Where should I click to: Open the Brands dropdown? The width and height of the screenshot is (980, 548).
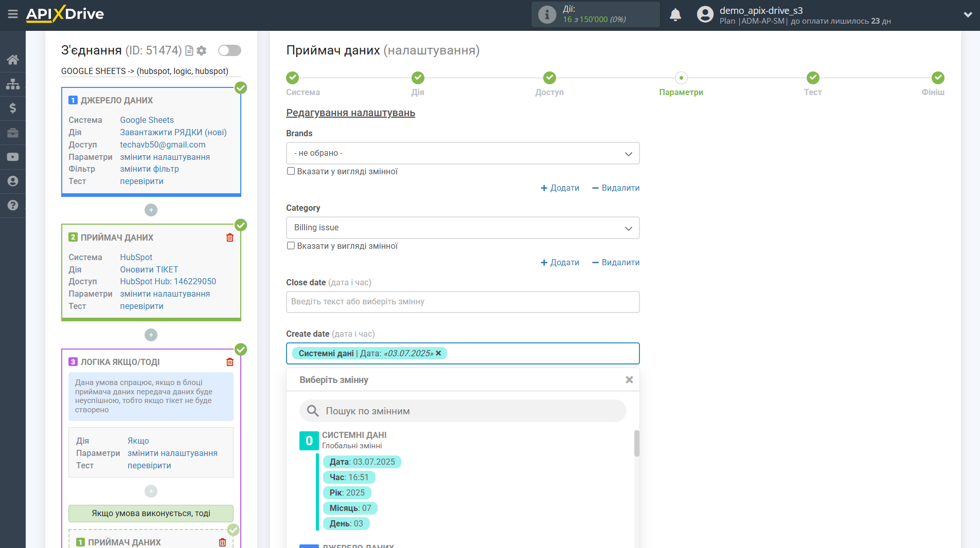(x=462, y=153)
